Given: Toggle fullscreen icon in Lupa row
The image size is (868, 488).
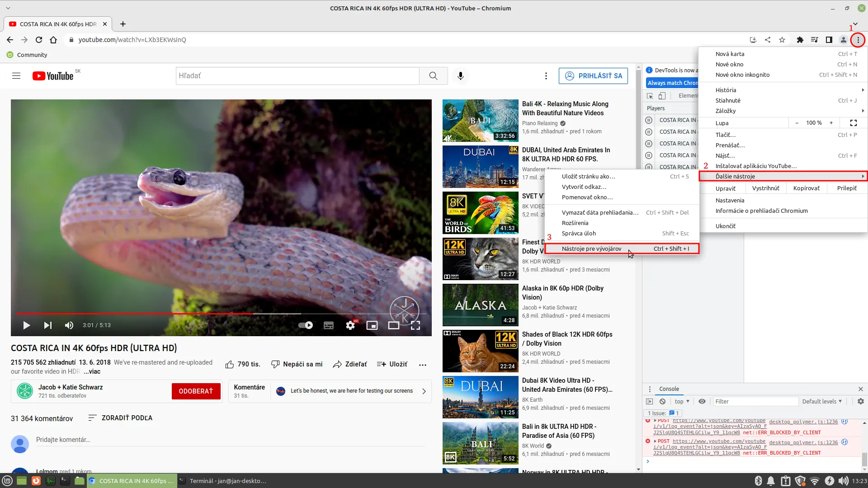Looking at the screenshot, I should 853,123.
